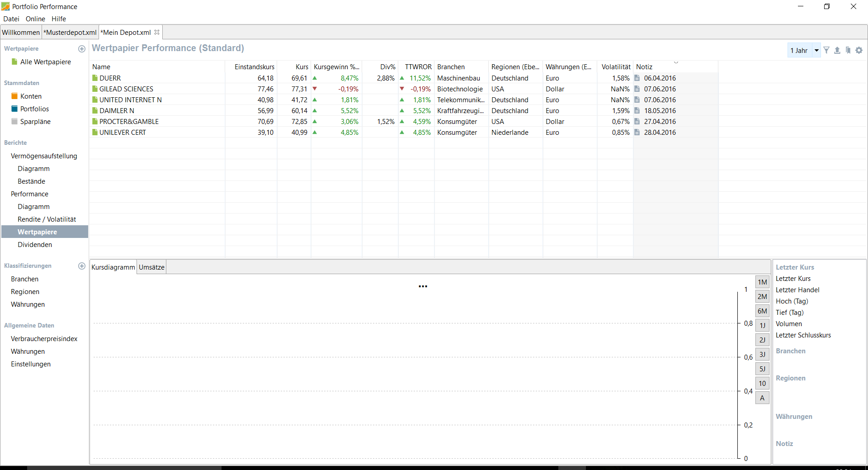Screen dimensions: 868x470
Task: Set chart range to 1J
Action: tap(762, 325)
